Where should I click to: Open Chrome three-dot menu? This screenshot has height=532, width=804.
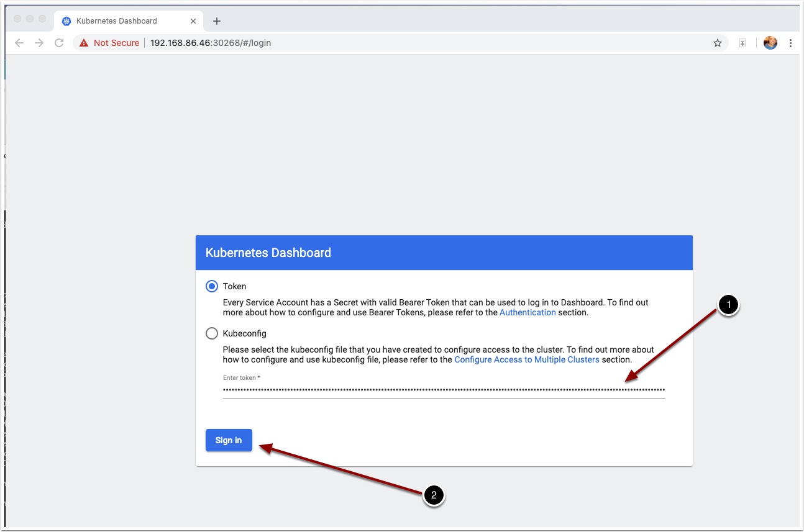[790, 43]
